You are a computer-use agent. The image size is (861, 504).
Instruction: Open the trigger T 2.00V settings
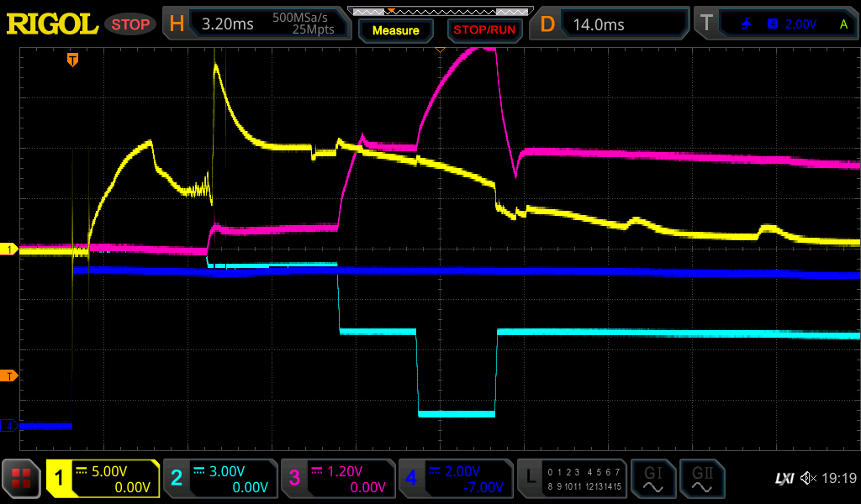(777, 24)
